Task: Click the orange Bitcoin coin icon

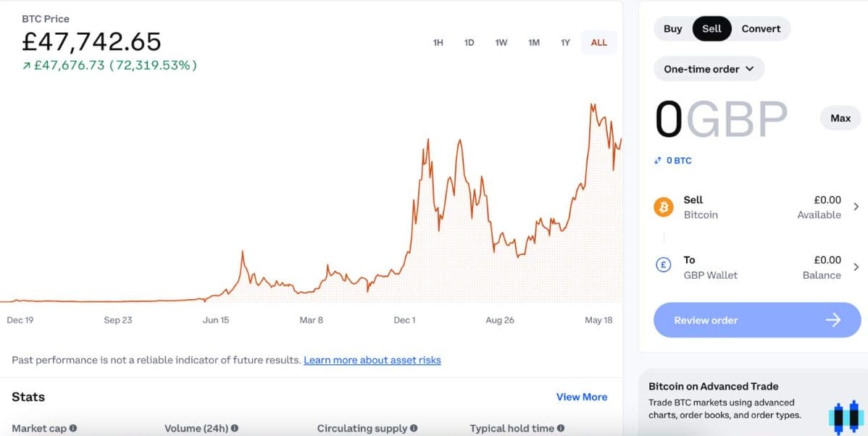Action: (663, 207)
